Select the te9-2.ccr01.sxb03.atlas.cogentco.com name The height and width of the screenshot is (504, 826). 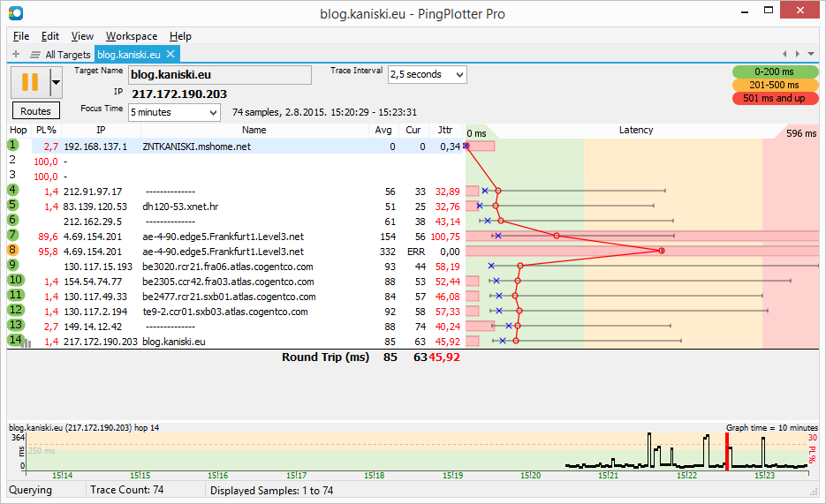tap(225, 312)
